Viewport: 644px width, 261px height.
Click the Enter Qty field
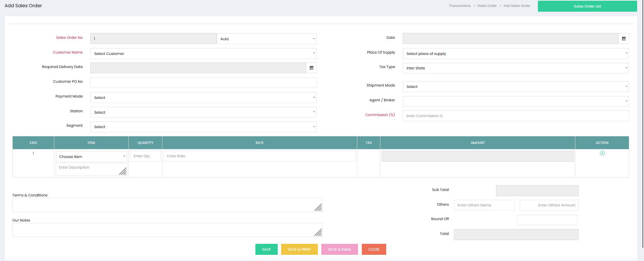point(145,156)
